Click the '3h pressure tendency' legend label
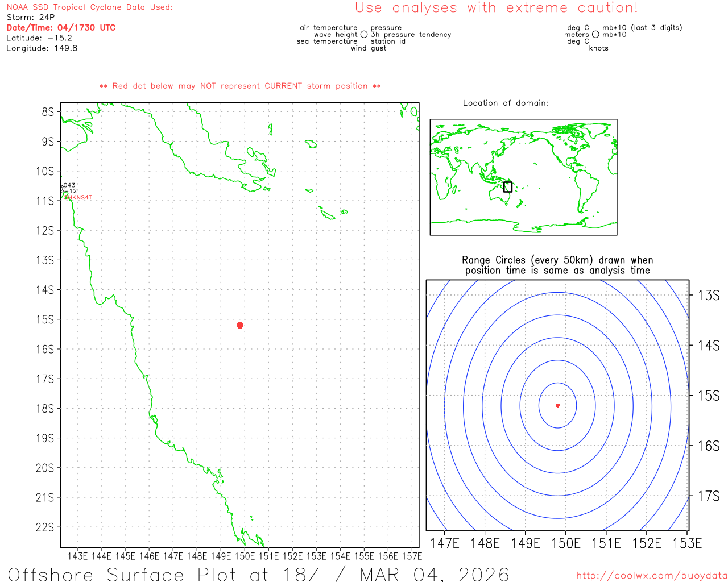Screen dimensions: 728x582 pyautogui.click(x=411, y=35)
